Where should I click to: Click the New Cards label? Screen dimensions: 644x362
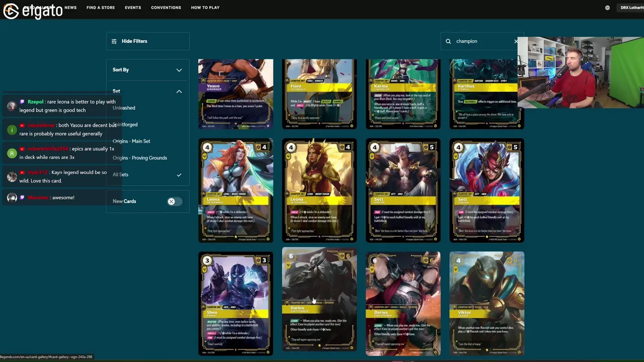[x=124, y=201]
